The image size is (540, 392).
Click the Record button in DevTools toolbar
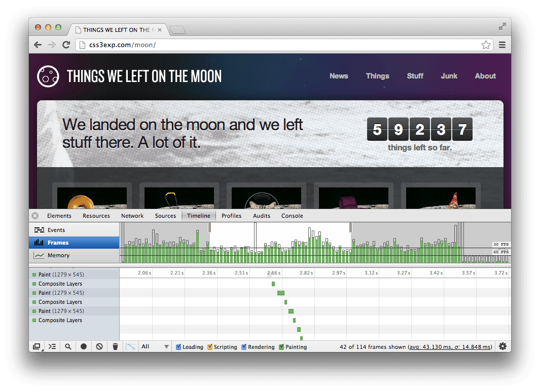pos(83,346)
